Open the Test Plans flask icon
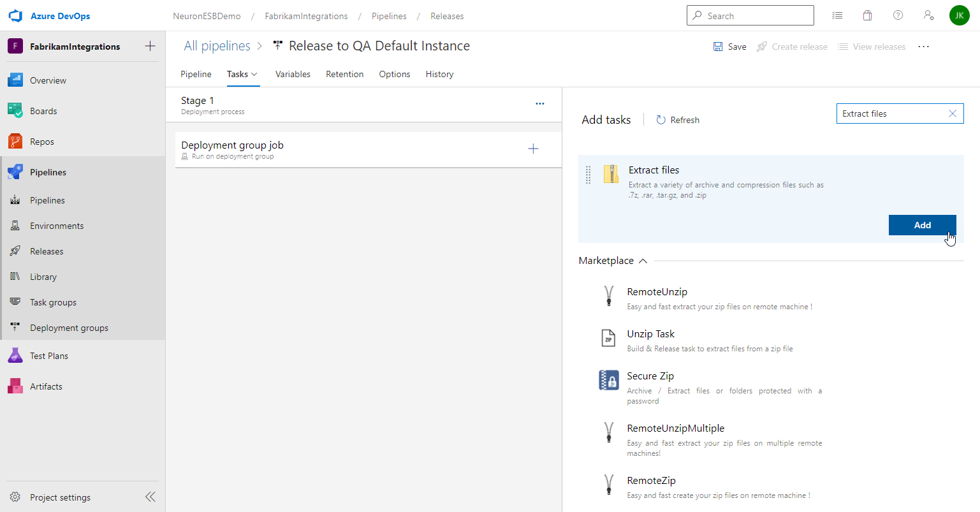Screen dimensions: 980x512 [x=15, y=356]
